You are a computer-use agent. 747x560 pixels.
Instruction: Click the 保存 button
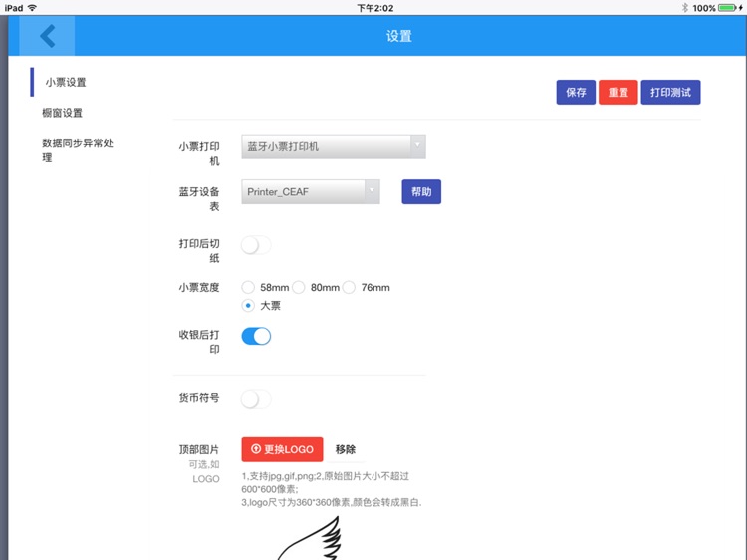576,92
